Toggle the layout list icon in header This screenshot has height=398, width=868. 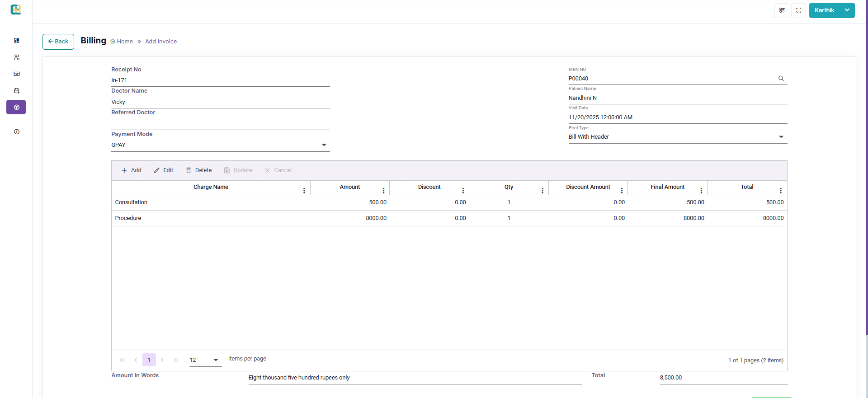(x=782, y=10)
